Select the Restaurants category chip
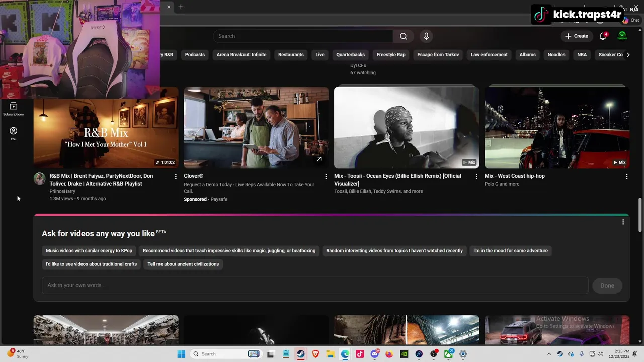 click(x=291, y=55)
